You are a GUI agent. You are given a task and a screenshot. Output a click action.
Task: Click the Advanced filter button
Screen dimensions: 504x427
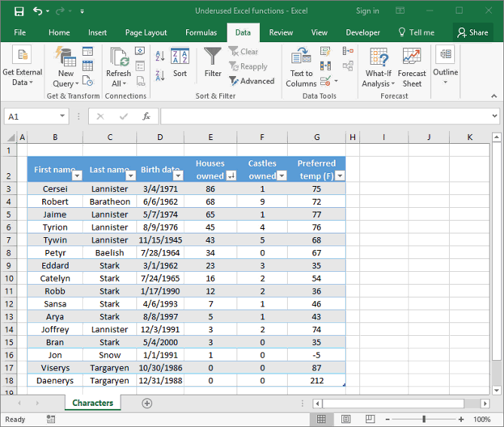[251, 81]
